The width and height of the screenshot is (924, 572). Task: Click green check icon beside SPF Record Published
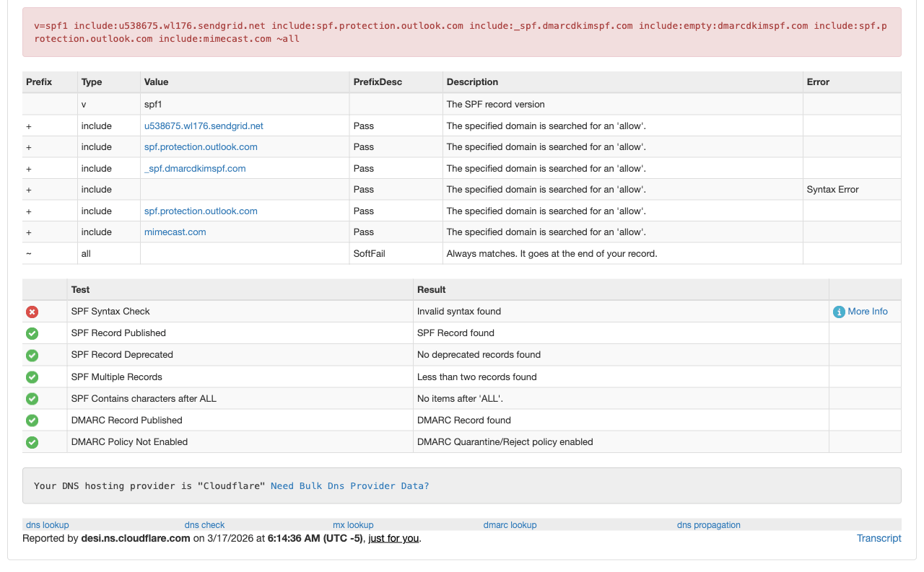tap(32, 333)
